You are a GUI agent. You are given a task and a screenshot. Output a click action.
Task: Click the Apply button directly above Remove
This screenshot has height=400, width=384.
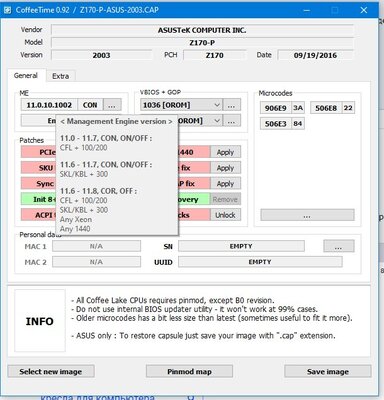point(225,183)
